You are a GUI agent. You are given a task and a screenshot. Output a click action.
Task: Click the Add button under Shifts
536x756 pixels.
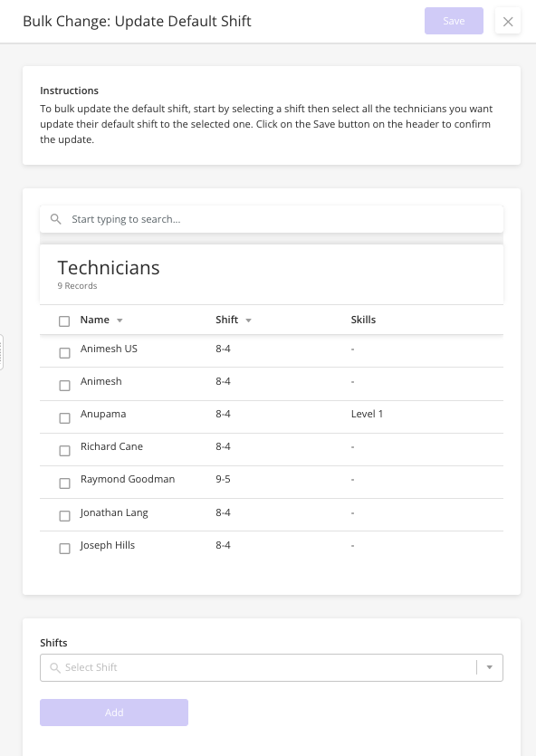pos(114,713)
